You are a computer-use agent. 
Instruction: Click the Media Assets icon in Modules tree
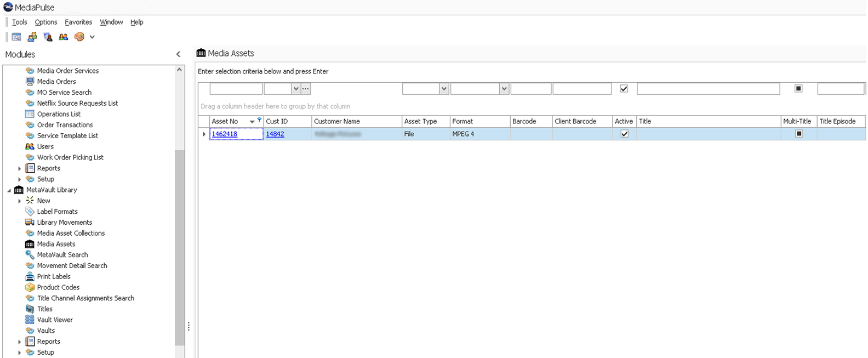point(30,244)
